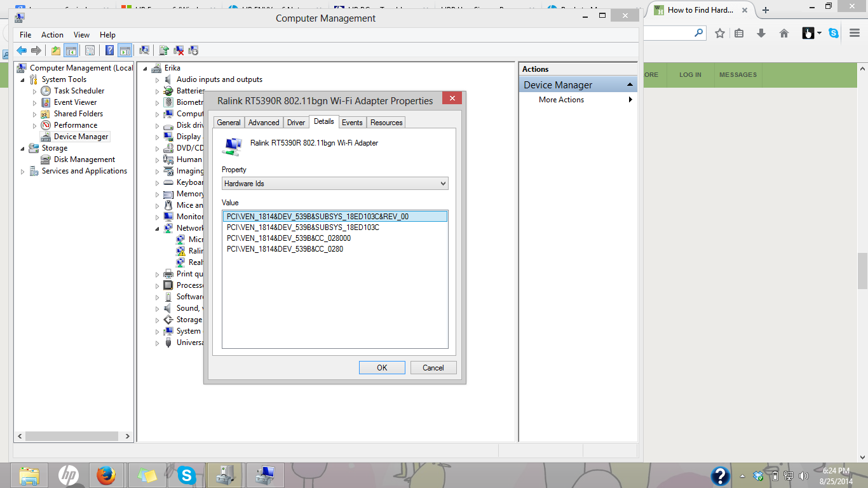This screenshot has width=868, height=488.
Task: Select Device Manager in console tree
Action: (81, 137)
